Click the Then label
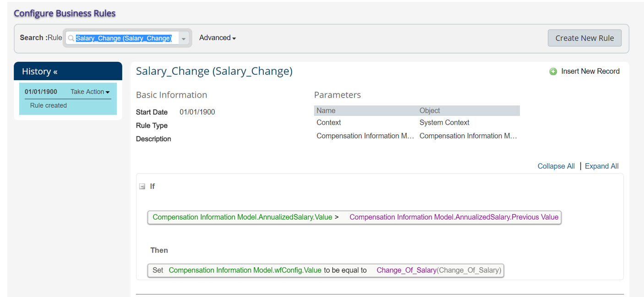644x297 pixels. pyautogui.click(x=159, y=250)
